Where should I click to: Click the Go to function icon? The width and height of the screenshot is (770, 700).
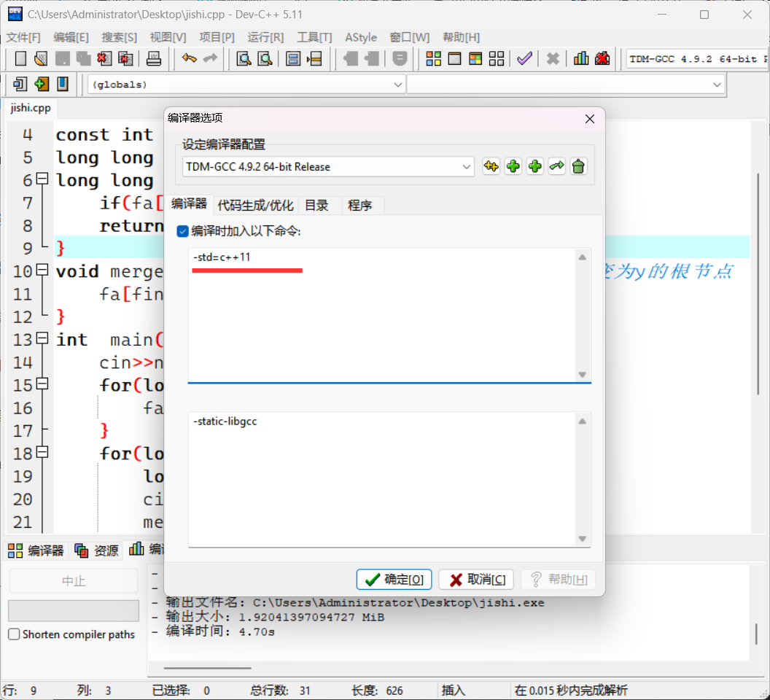[x=293, y=59]
